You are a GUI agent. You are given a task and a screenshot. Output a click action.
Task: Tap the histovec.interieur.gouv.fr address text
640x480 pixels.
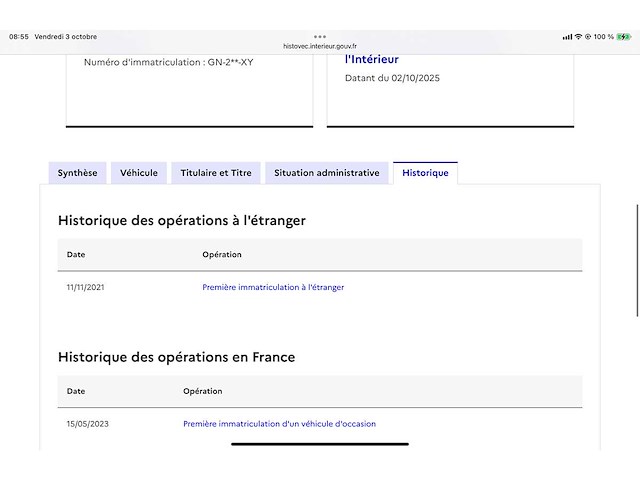[319, 46]
